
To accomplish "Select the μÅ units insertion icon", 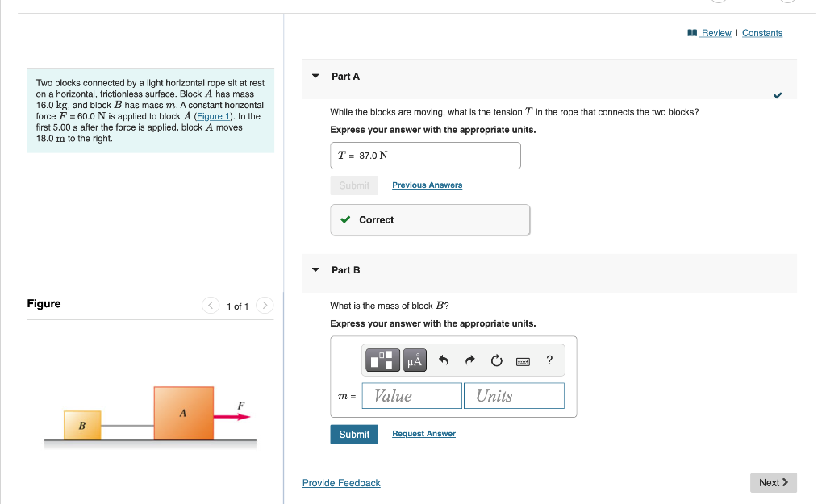I will 414,360.
